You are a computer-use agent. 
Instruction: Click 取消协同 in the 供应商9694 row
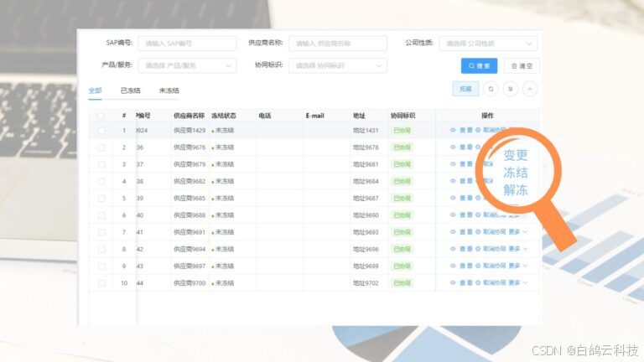coord(494,249)
